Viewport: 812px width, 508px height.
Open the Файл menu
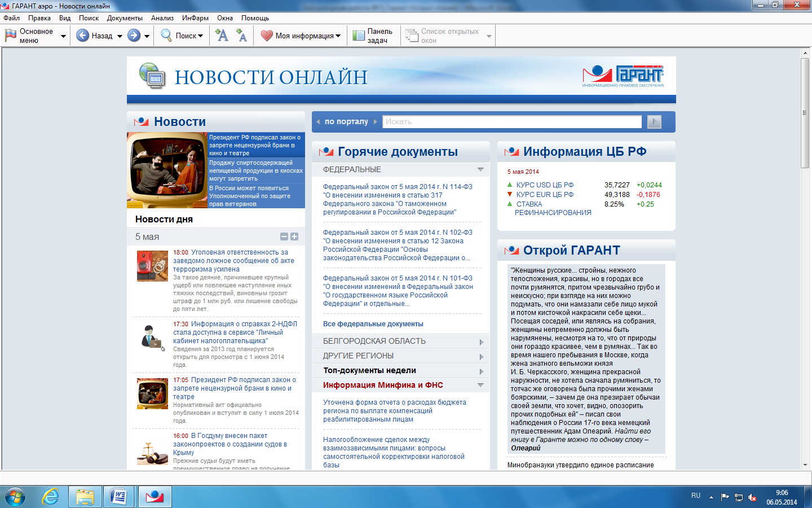click(11, 18)
